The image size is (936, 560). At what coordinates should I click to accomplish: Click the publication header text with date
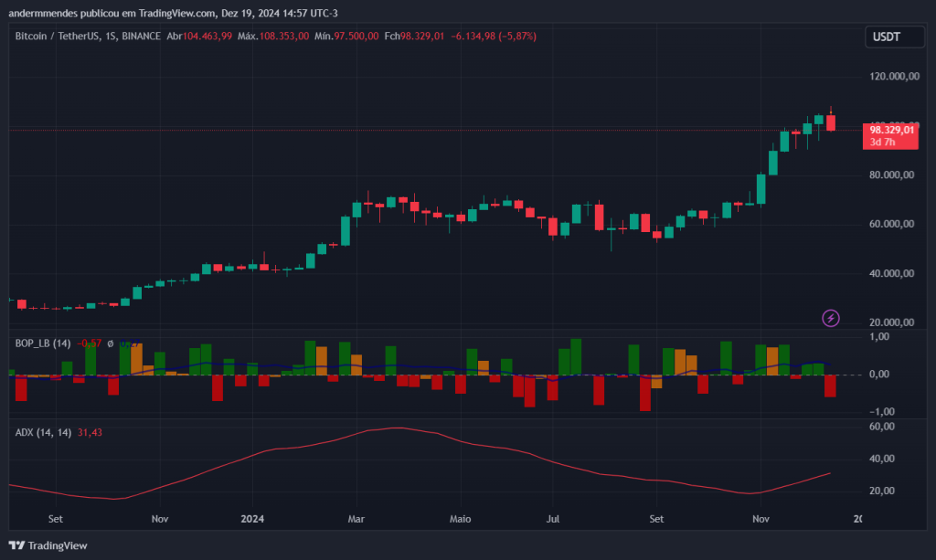click(173, 13)
